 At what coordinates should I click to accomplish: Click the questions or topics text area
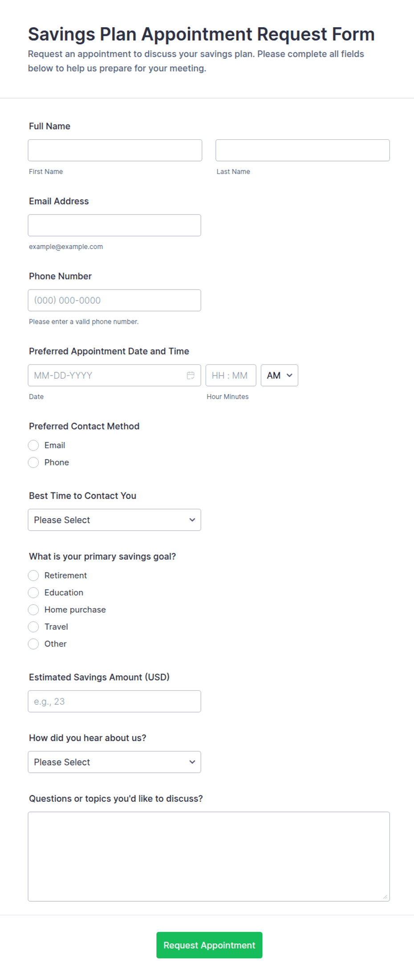tap(209, 856)
